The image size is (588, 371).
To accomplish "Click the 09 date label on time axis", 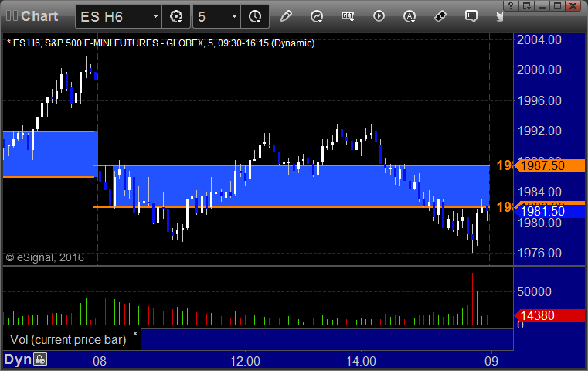I will click(x=491, y=361).
